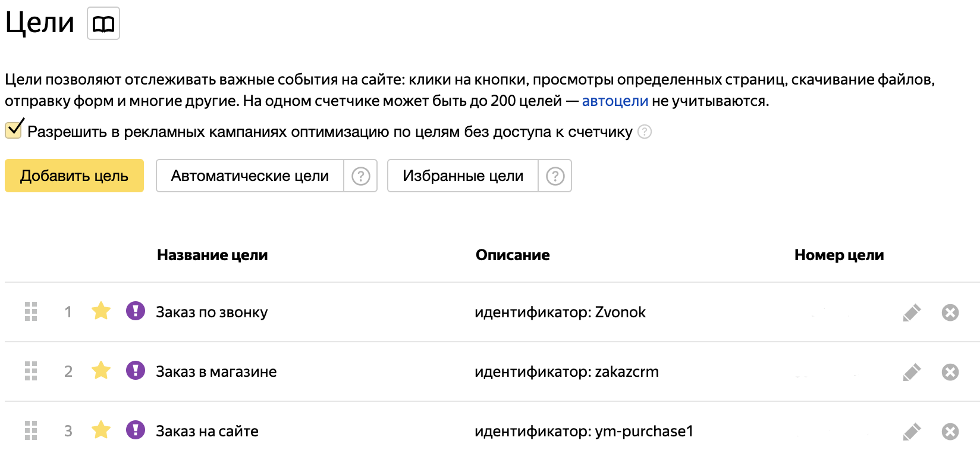Edit the Заказ по звонку goal pencil
980x456 pixels.
point(912,313)
